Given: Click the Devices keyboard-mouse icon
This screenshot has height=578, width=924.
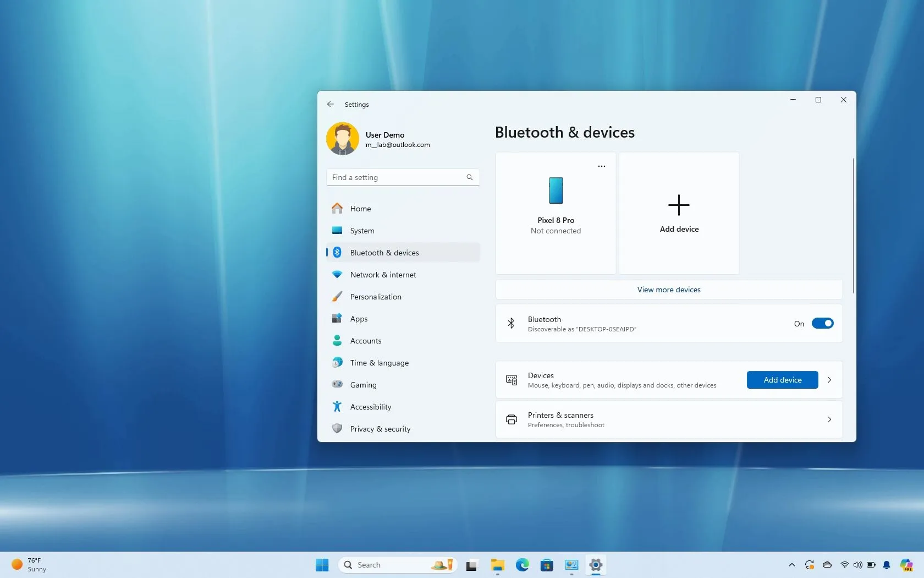Looking at the screenshot, I should point(512,380).
